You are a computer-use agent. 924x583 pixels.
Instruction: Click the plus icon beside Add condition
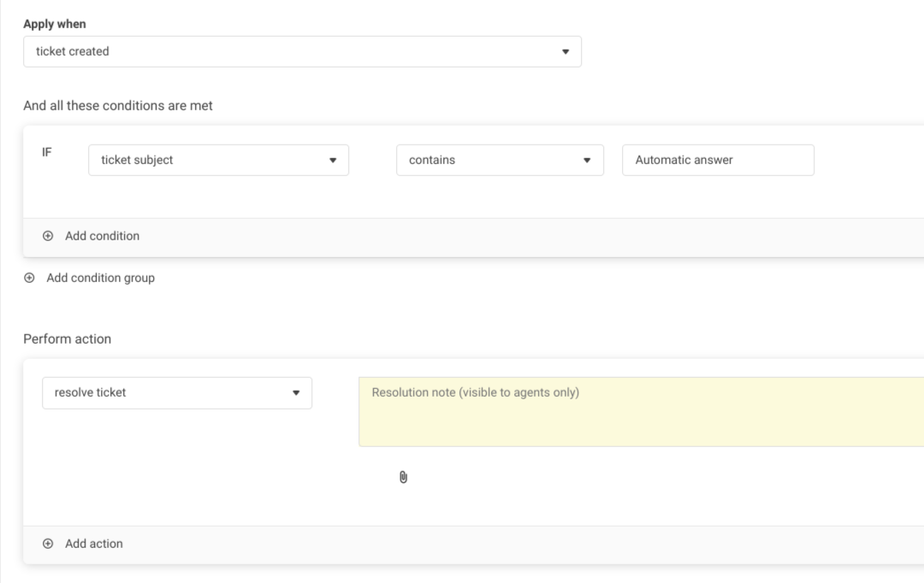(x=48, y=236)
